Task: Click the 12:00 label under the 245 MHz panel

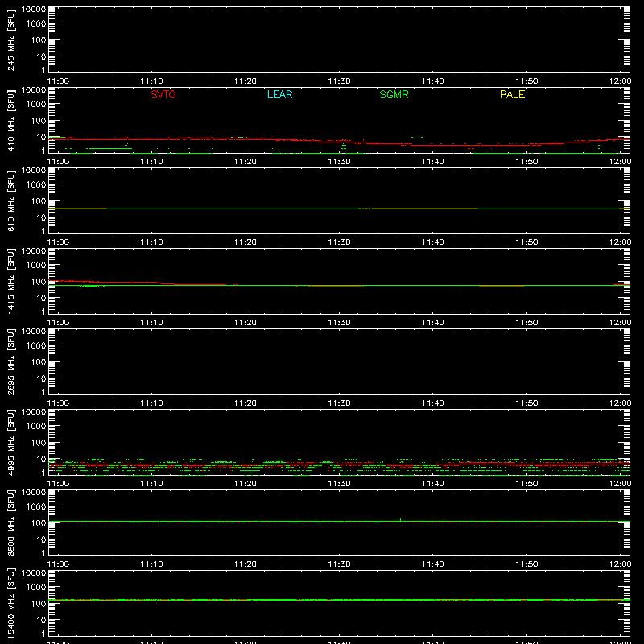Action: (620, 81)
